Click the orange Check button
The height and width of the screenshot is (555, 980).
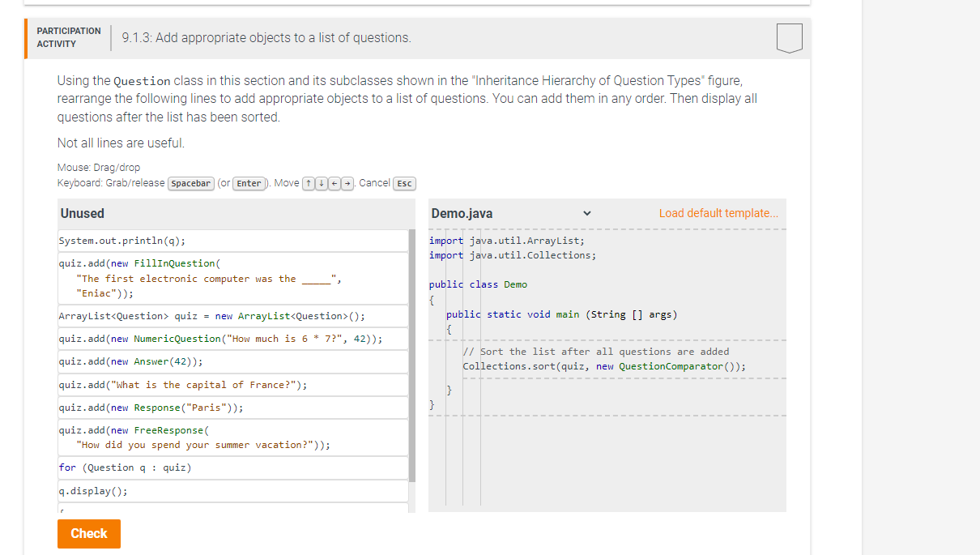(x=89, y=533)
